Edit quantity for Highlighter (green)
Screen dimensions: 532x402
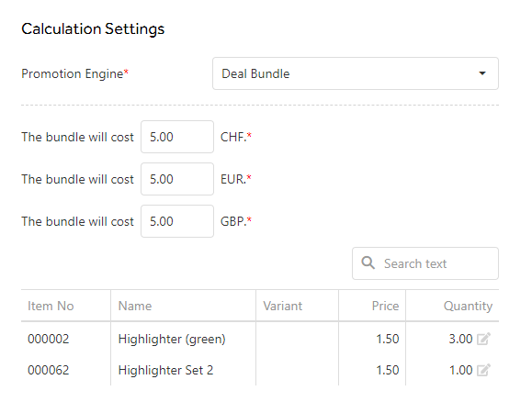(483, 339)
